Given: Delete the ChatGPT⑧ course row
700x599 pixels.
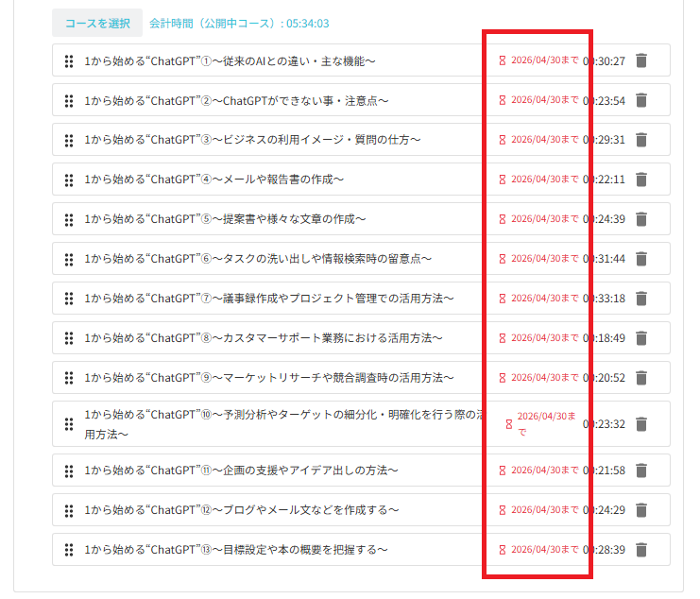Looking at the screenshot, I should tap(641, 338).
